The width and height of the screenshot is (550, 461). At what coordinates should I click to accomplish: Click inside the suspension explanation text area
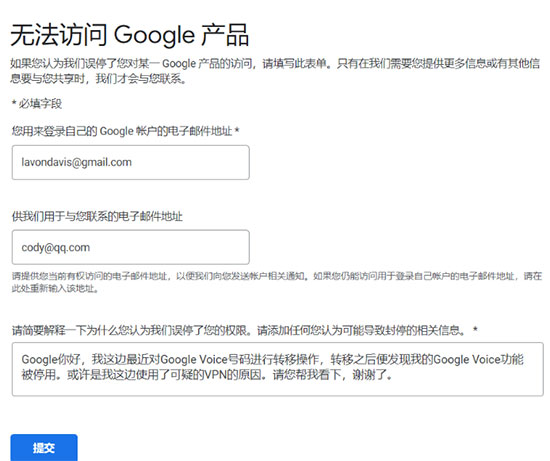click(x=277, y=369)
